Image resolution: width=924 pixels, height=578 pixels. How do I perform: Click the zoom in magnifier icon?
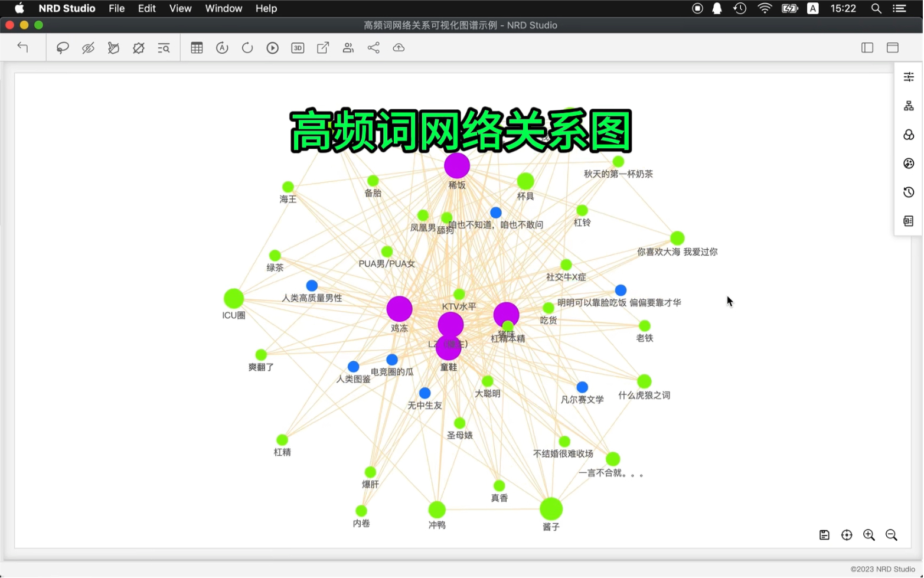870,535
